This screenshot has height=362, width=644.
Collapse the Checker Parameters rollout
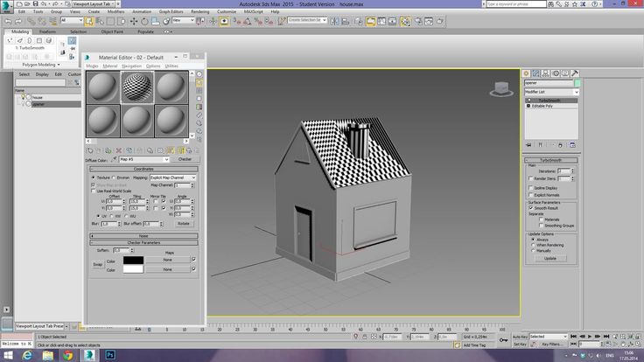click(143, 242)
